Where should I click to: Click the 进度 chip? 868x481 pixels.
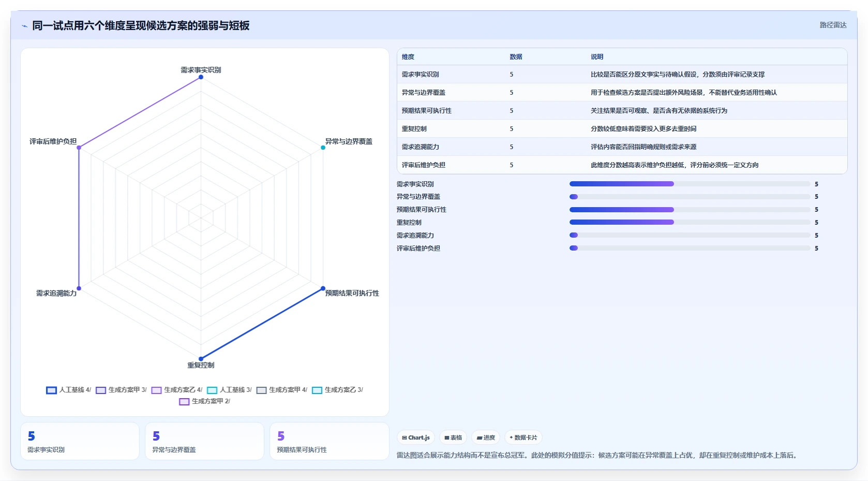[486, 438]
